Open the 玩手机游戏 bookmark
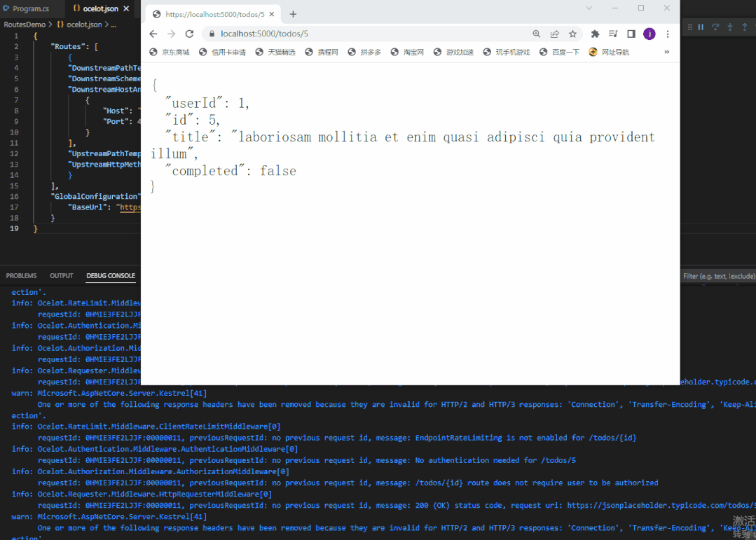 click(507, 52)
